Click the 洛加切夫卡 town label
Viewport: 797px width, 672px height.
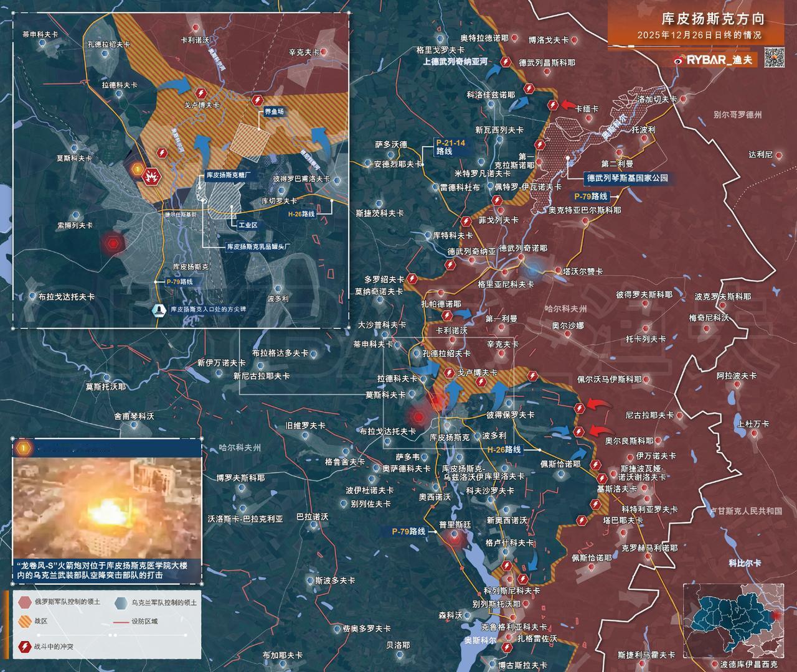click(x=656, y=99)
